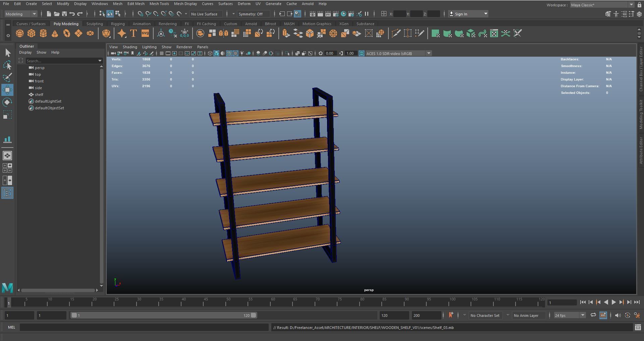
Task: Toggle smooth shade all in viewport
Action: (x=216, y=53)
